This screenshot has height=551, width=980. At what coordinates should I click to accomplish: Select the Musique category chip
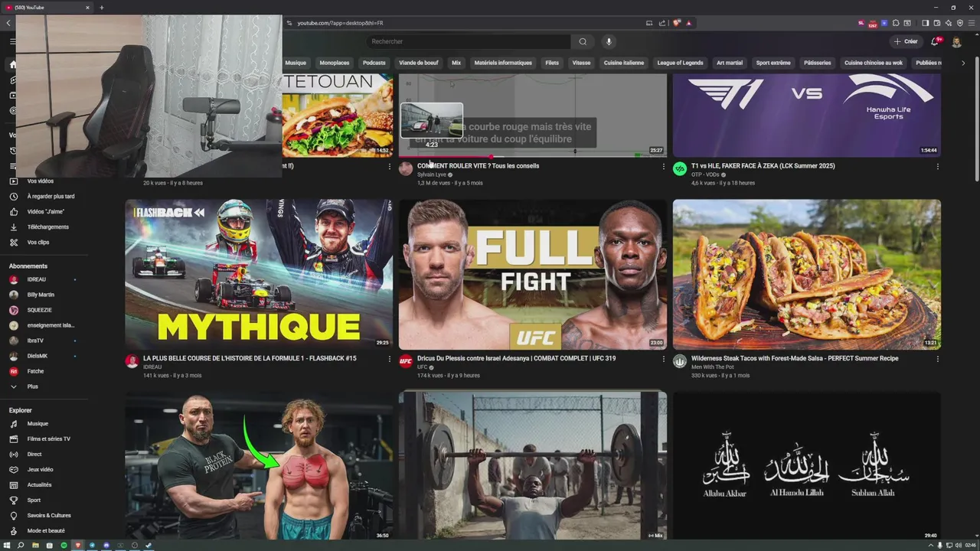tap(296, 63)
